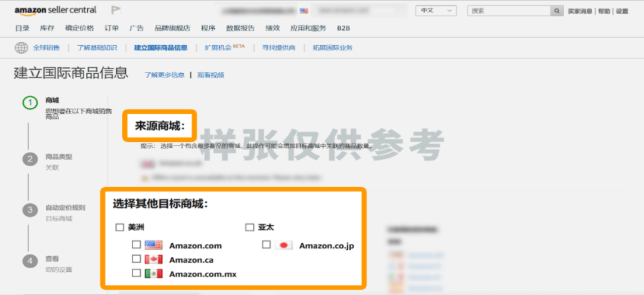Viewport: 644px width, 295px height.
Task: Click the flag icon beside the logo
Action: (x=116, y=10)
